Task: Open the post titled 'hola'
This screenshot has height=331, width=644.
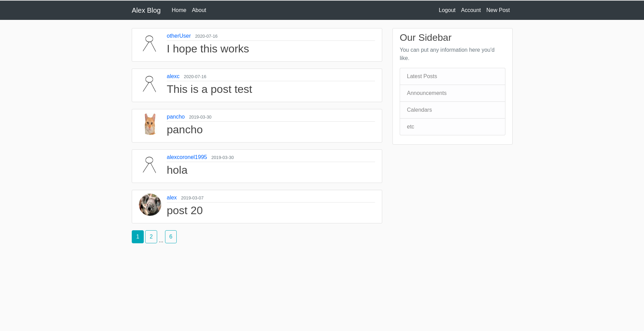Action: click(x=177, y=170)
